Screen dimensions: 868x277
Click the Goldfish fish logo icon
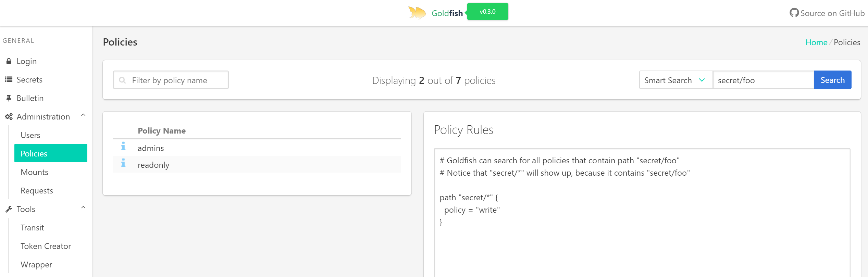coord(417,13)
